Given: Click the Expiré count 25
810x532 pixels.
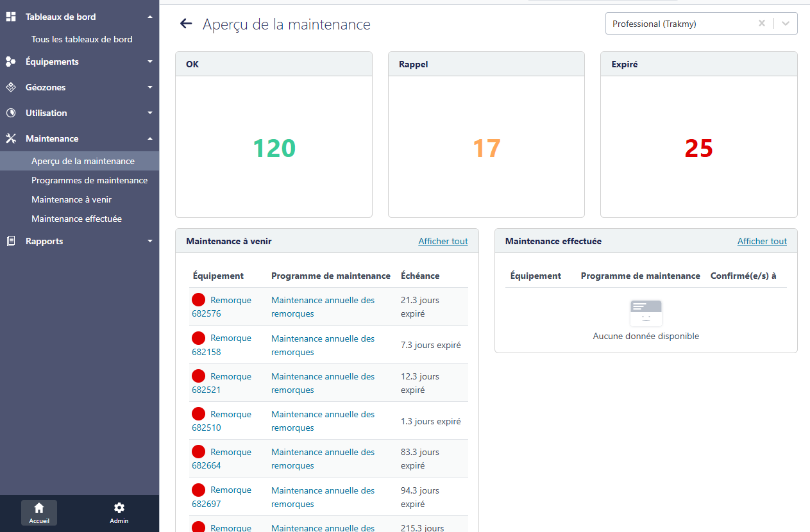Looking at the screenshot, I should (699, 148).
